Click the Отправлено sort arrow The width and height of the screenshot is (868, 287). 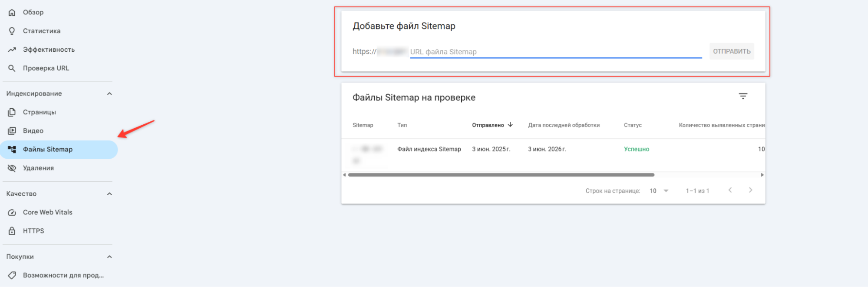[x=510, y=125]
